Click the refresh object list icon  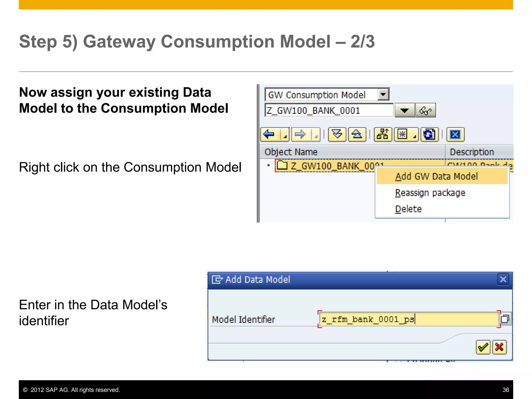[x=429, y=134]
